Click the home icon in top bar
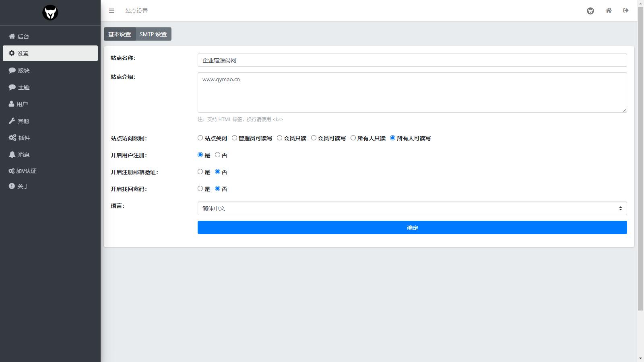Viewport: 644px width, 362px height. click(x=608, y=11)
